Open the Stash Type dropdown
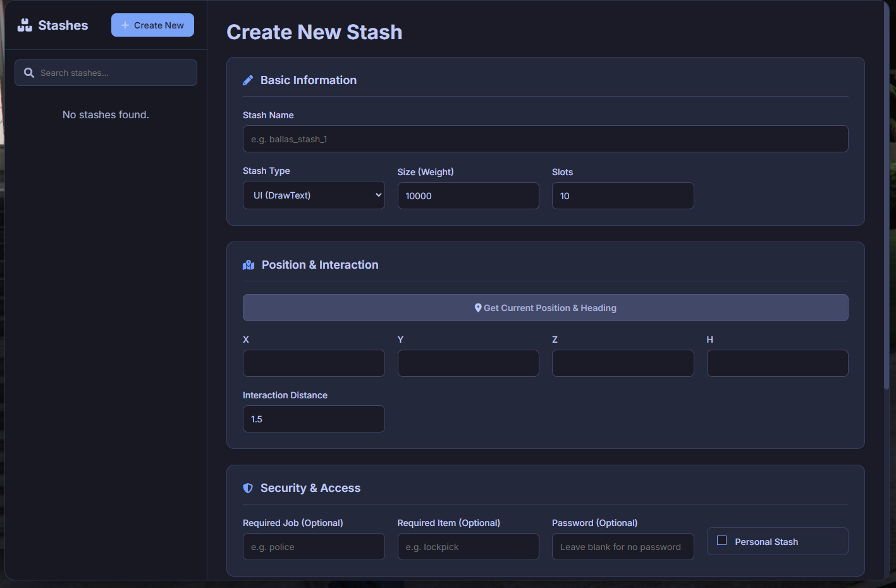Viewport: 896px width, 588px height. pos(314,195)
